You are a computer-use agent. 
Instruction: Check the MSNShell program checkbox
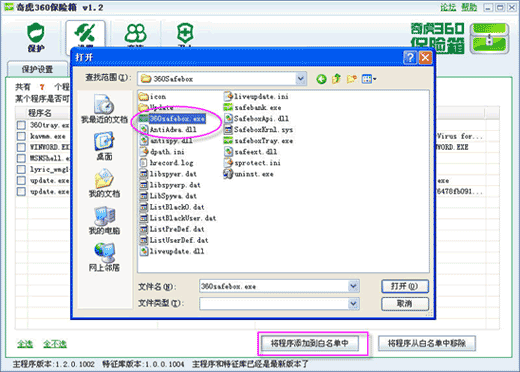21,158
